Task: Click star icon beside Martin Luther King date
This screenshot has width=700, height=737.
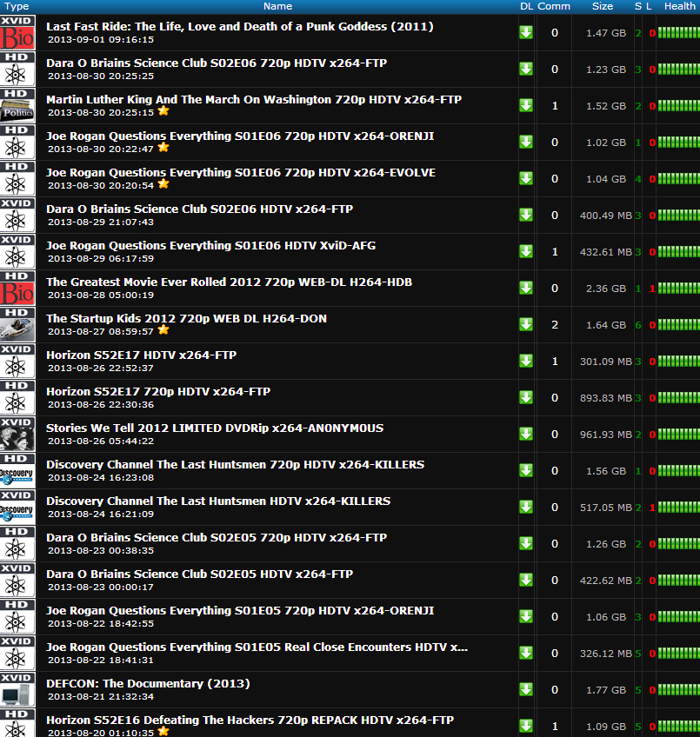Action: click(163, 111)
